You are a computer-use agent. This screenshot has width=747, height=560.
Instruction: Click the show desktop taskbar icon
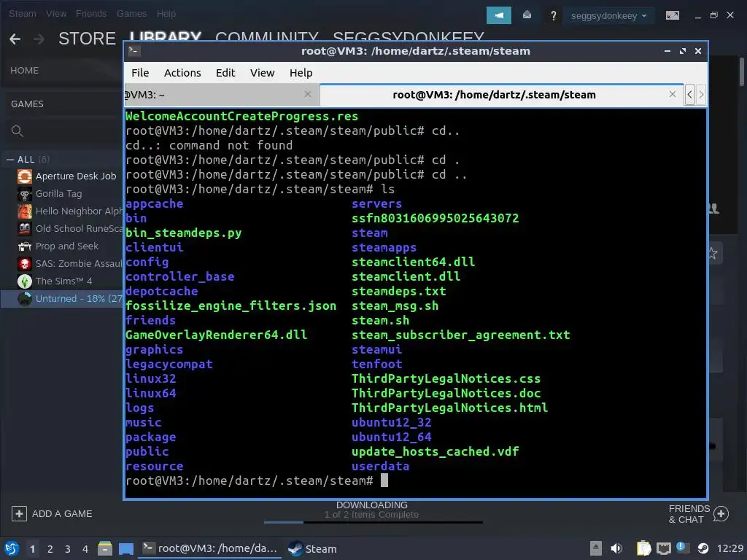126,548
